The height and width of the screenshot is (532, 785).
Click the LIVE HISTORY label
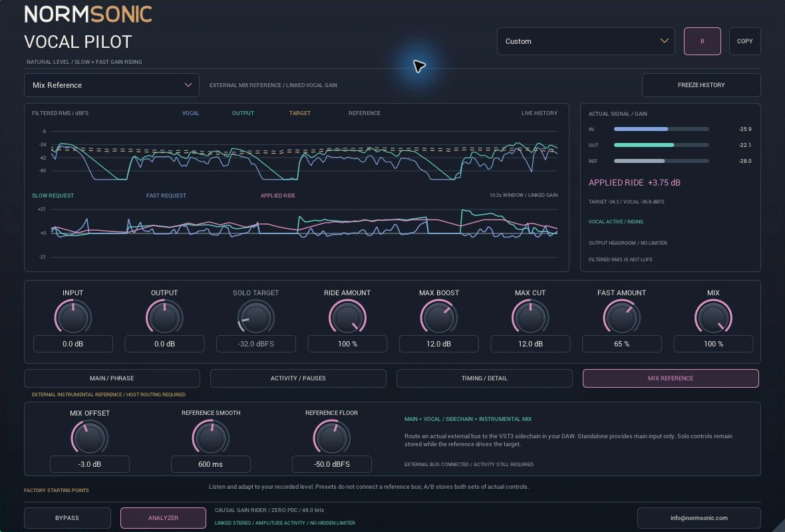click(539, 113)
